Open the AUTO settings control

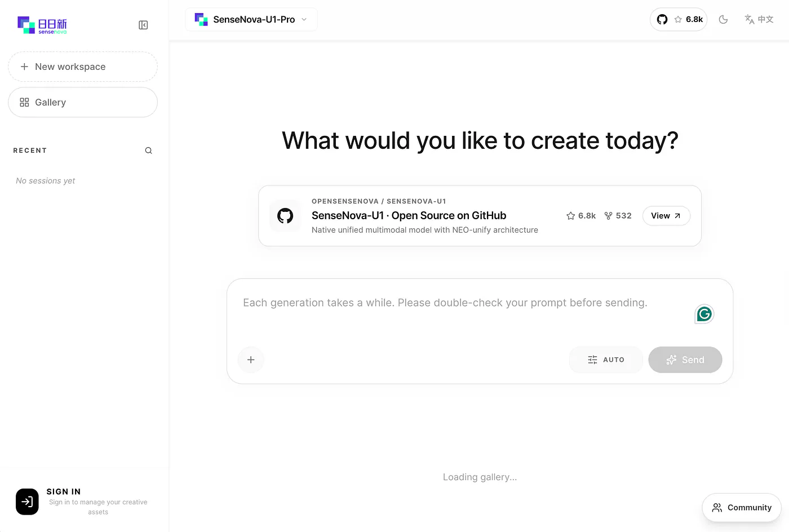pos(606,360)
